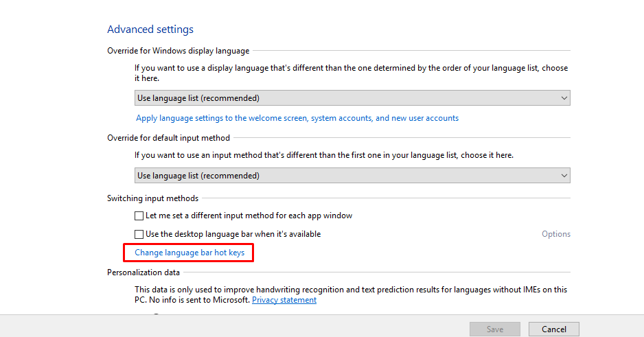Viewport: 644px width, 337px height.
Task: Click the "Let me set a different input method" label
Action: point(249,216)
